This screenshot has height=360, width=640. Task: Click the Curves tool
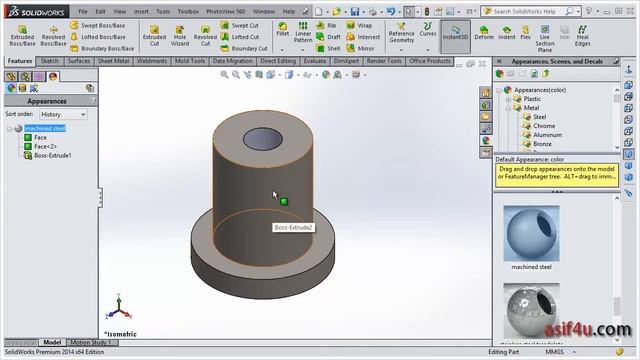pyautogui.click(x=428, y=29)
